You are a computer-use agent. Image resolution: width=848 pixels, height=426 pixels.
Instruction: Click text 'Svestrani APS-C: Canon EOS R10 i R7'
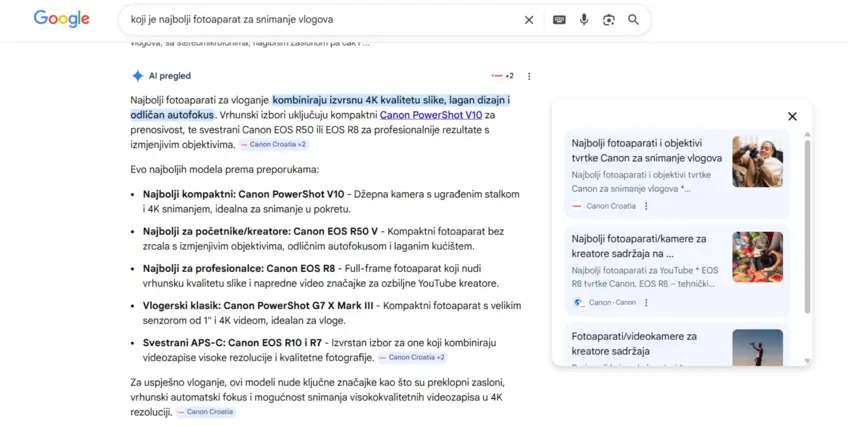(232, 343)
